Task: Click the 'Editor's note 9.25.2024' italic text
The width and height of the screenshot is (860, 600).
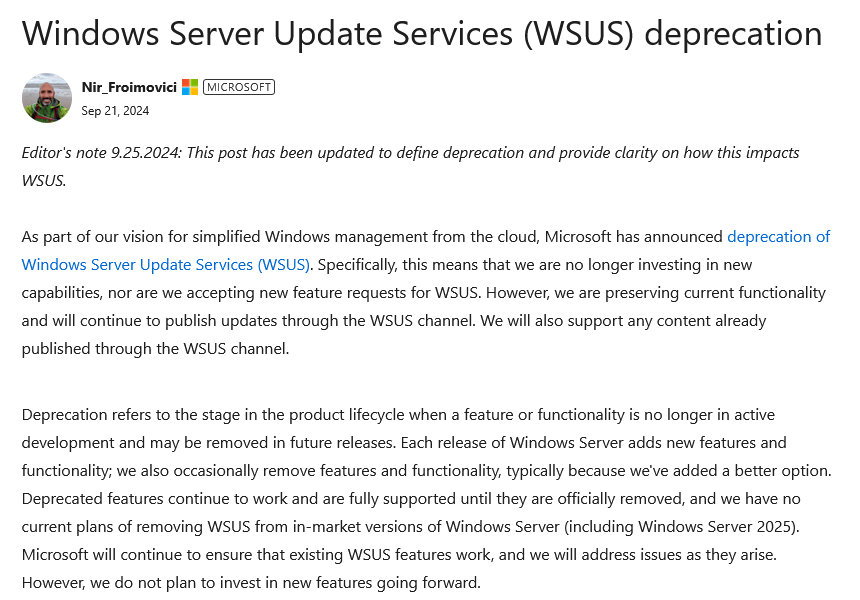Action: [101, 152]
